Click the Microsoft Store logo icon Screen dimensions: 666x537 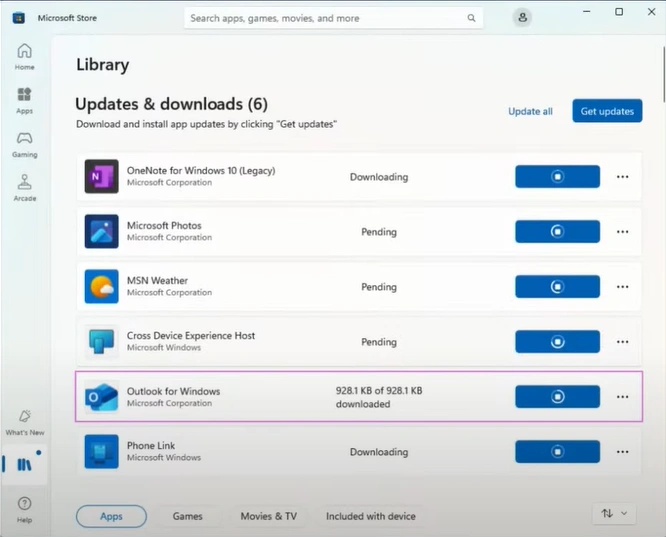19,18
